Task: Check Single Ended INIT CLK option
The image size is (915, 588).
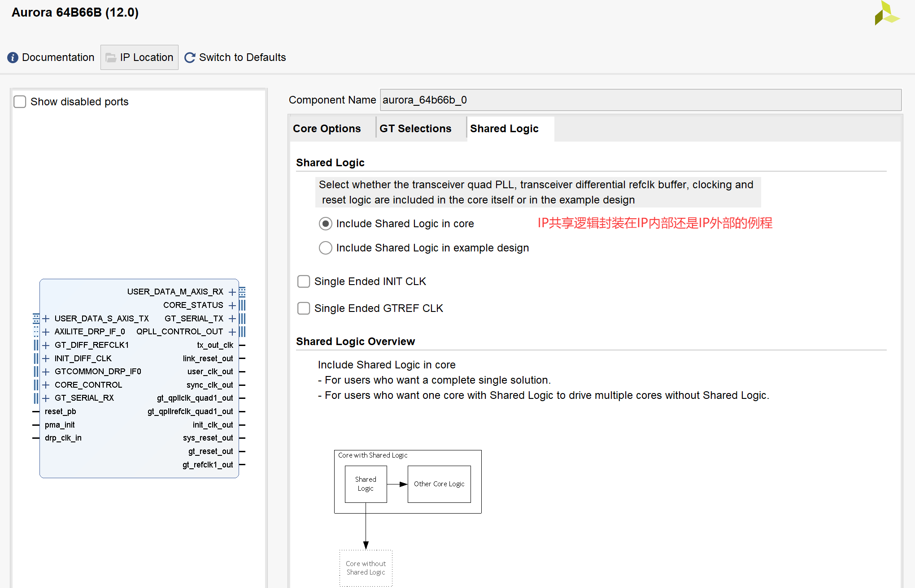Action: click(x=304, y=281)
